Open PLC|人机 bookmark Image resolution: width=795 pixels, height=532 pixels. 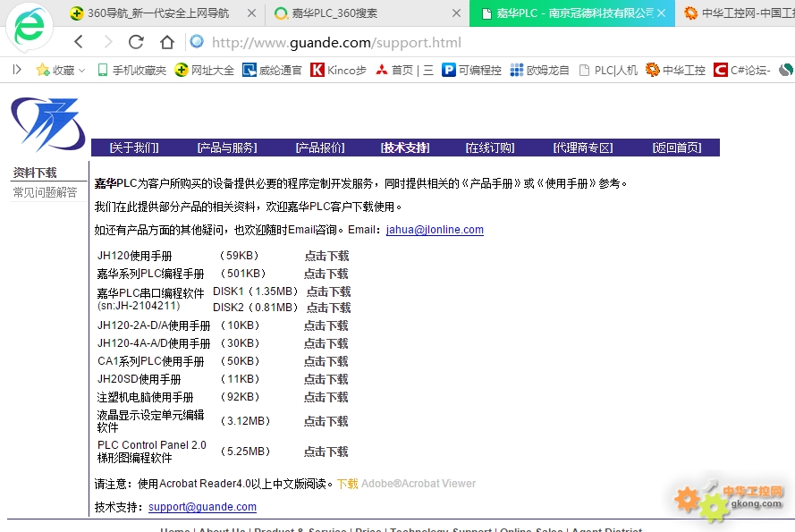tap(608, 70)
